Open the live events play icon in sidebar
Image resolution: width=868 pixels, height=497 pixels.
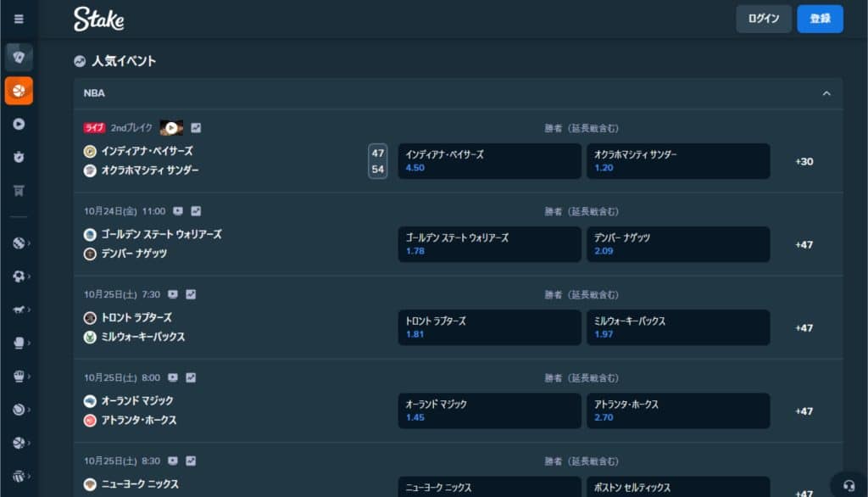point(19,124)
